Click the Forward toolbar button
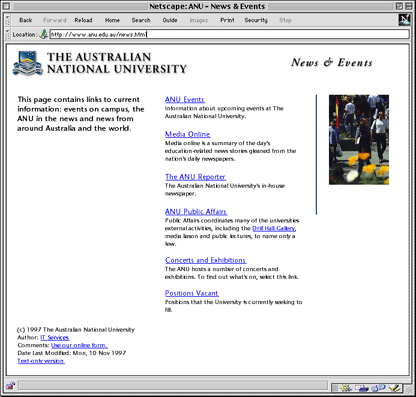 coord(55,20)
